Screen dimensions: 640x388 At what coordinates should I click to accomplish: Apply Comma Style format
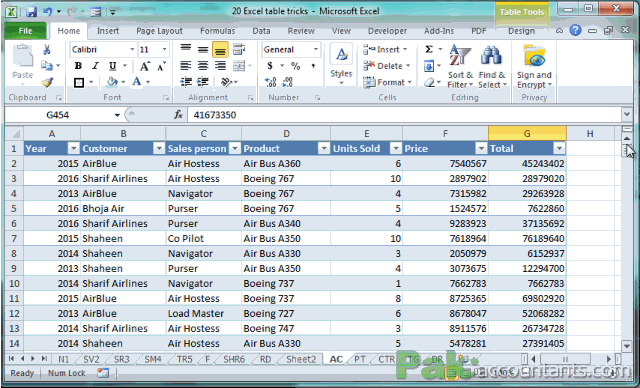point(313,66)
